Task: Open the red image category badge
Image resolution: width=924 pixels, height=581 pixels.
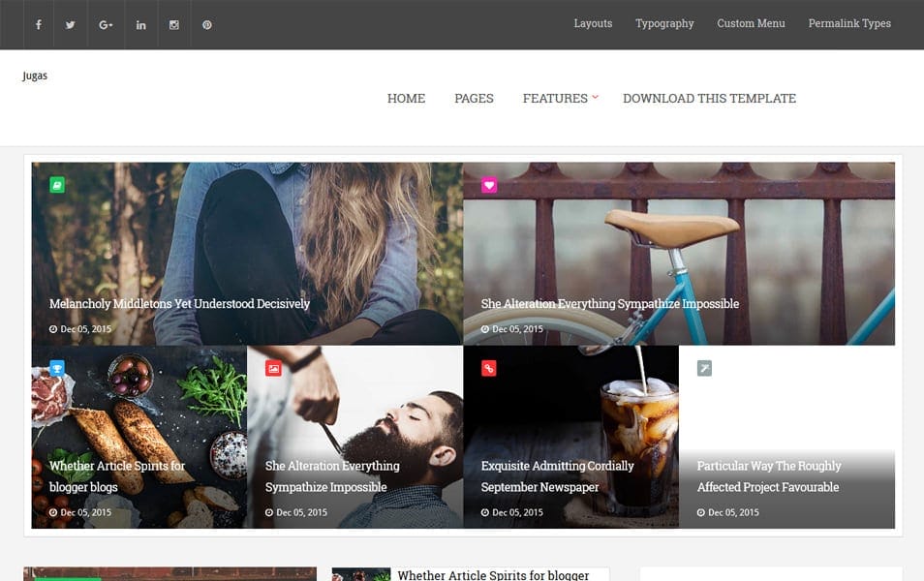Action: (274, 369)
